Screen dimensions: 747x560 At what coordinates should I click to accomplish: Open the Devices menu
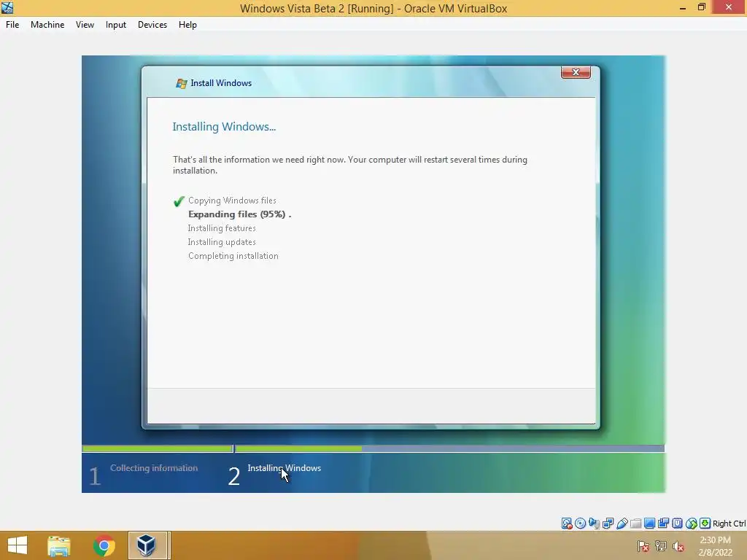[152, 25]
